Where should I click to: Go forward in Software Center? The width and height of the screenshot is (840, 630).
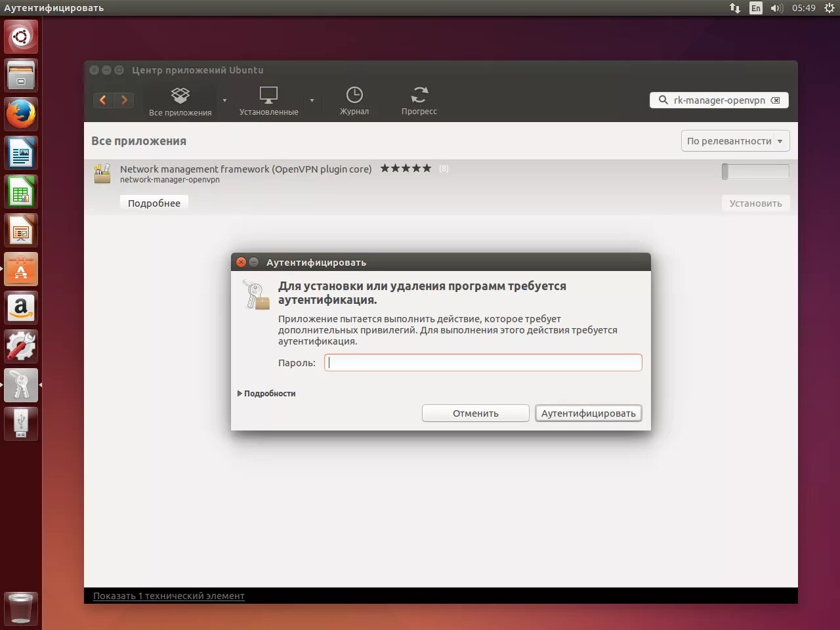(124, 100)
